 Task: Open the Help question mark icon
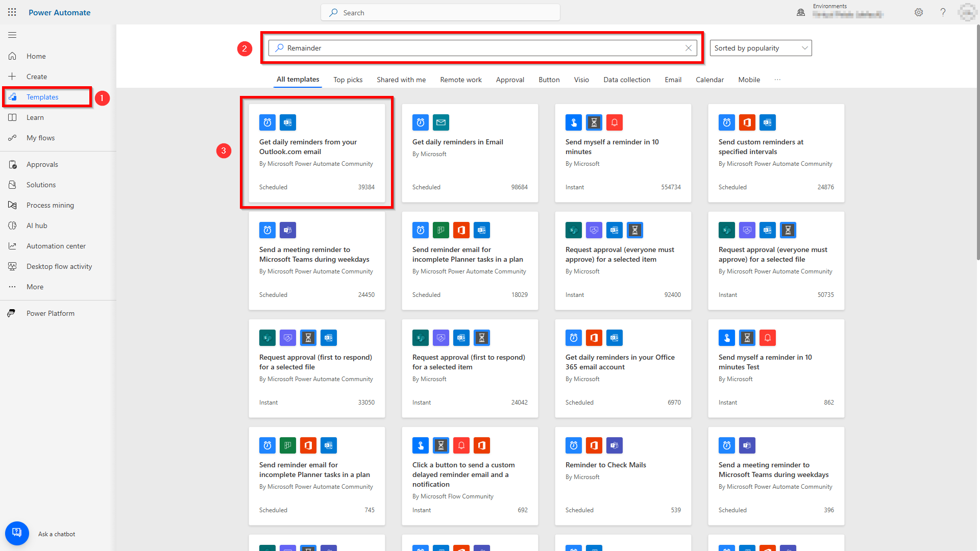tap(943, 12)
